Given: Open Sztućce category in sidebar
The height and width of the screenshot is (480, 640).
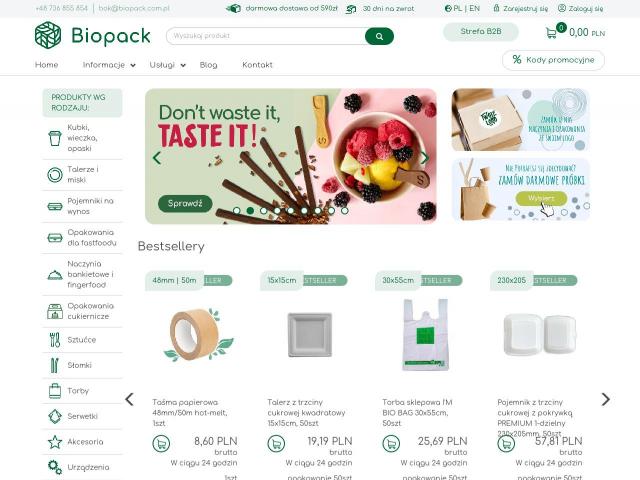Looking at the screenshot, I should [82, 340].
